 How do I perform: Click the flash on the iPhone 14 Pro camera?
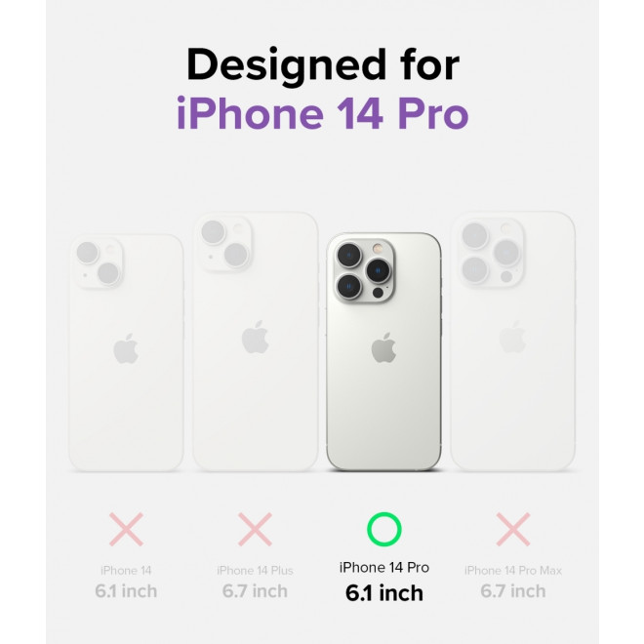378,248
